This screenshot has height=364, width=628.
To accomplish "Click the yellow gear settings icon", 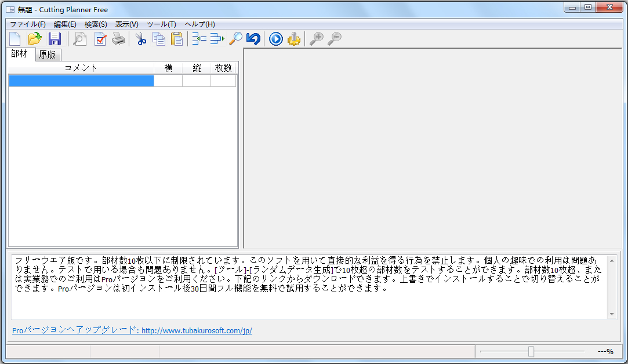I will click(x=294, y=39).
